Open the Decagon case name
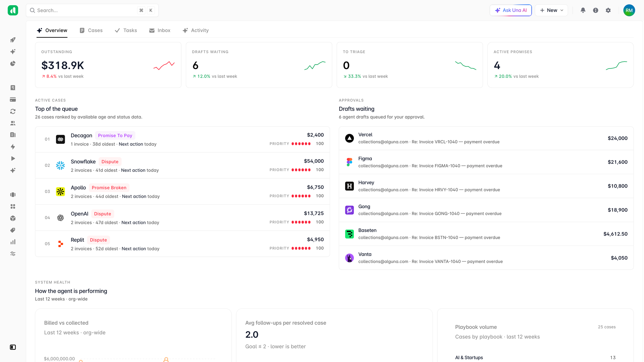This screenshot has width=644, height=362. pyautogui.click(x=81, y=135)
